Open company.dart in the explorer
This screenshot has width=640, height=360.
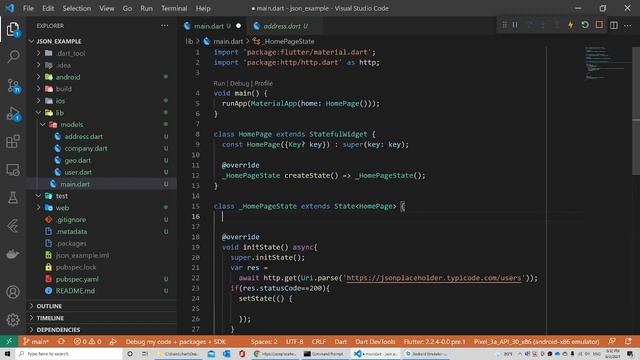[86, 148]
